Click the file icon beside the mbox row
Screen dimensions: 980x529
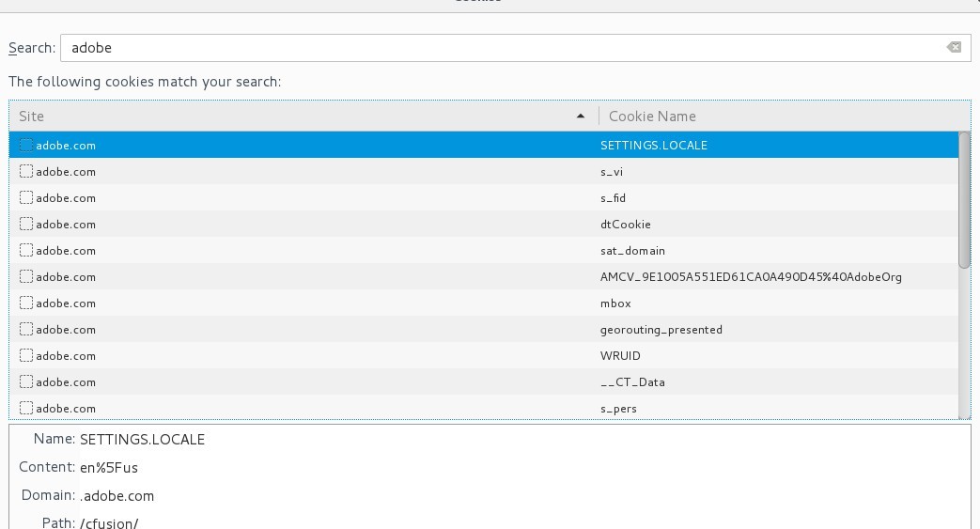(26, 303)
